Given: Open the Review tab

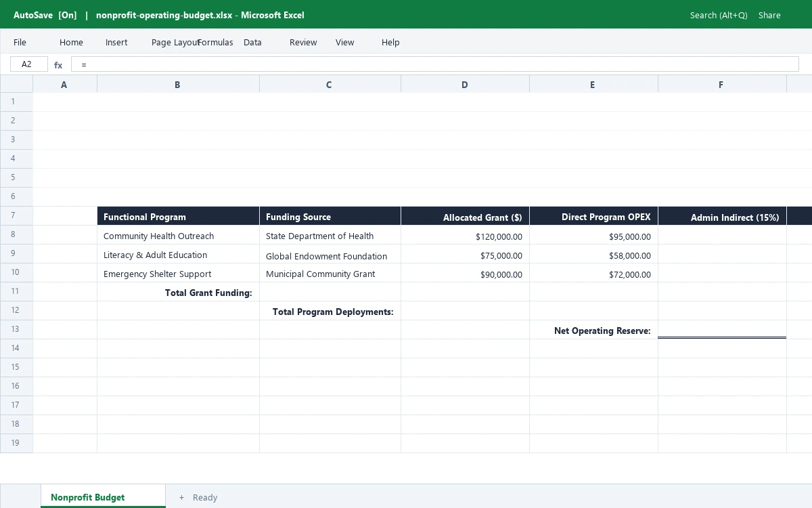Looking at the screenshot, I should pos(303,42).
